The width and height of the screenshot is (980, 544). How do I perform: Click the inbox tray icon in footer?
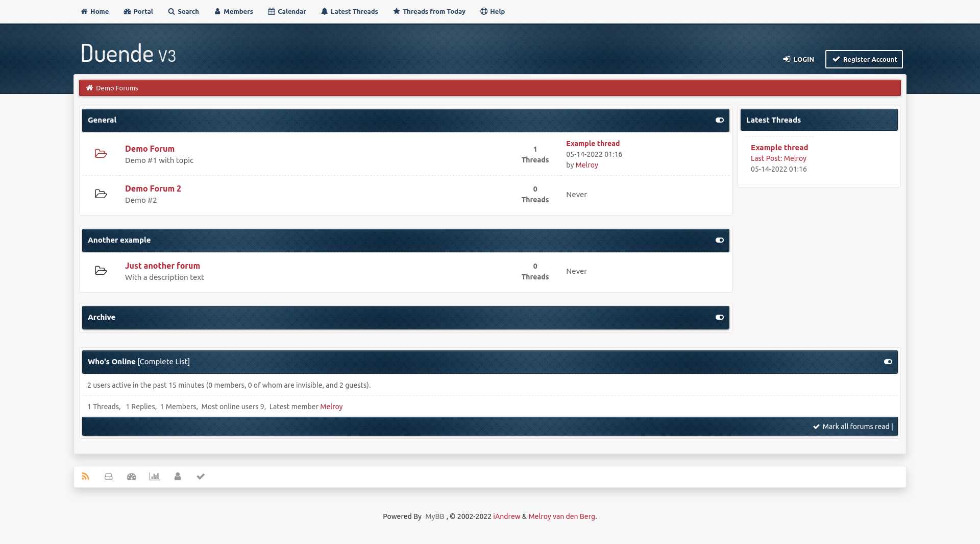(x=109, y=477)
